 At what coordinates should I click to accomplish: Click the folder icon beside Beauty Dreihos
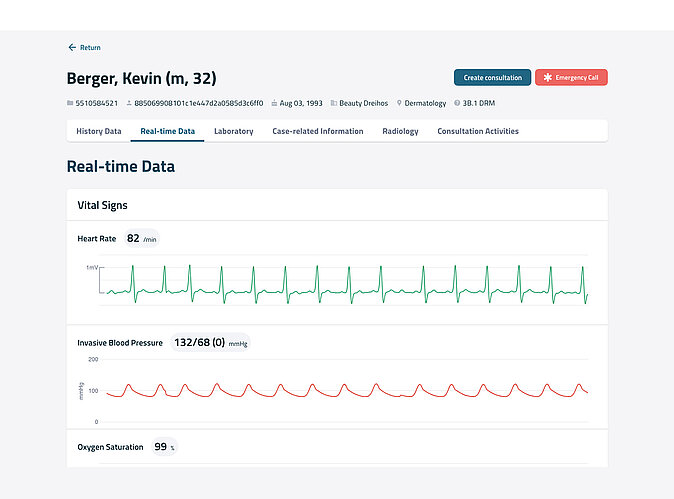pyautogui.click(x=334, y=103)
